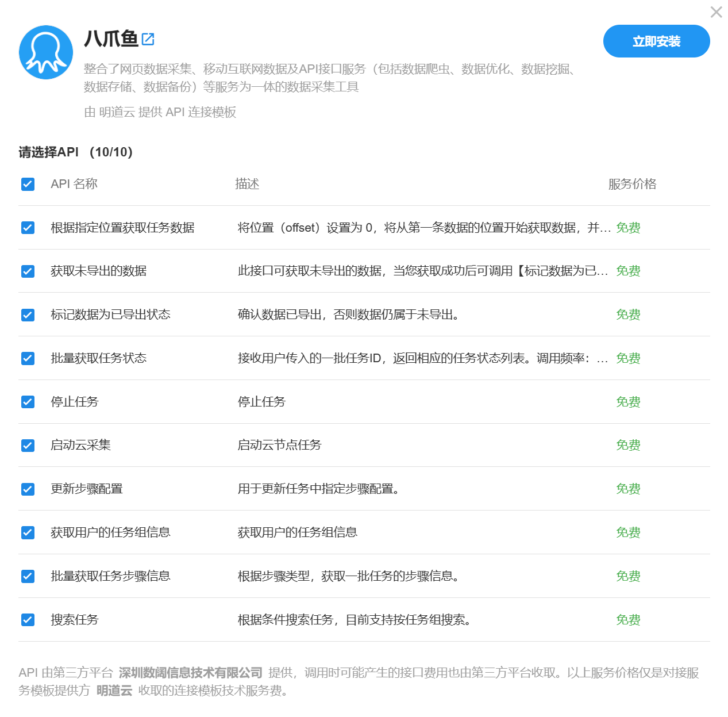Screen dimensions: 728x717
Task: Toggle the 批量获取任务状态 checkbox
Action: (x=28, y=359)
